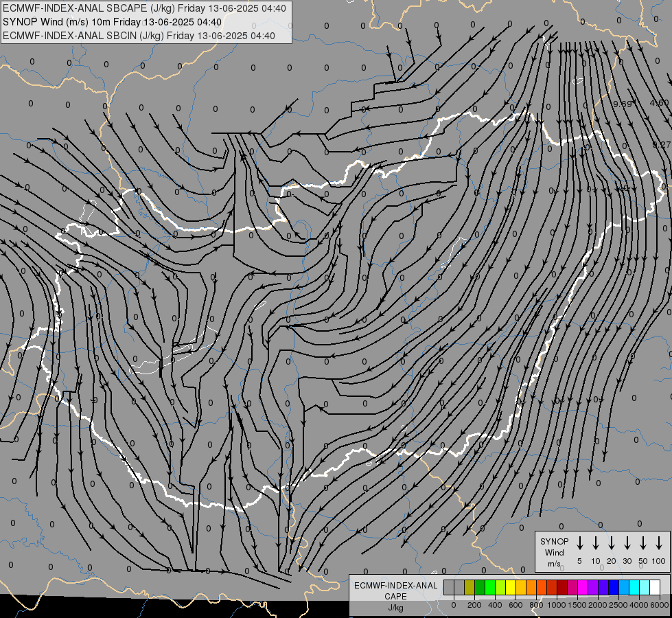Click the m/s unit in wind legend
The height and width of the screenshot is (618, 672).
click(554, 564)
